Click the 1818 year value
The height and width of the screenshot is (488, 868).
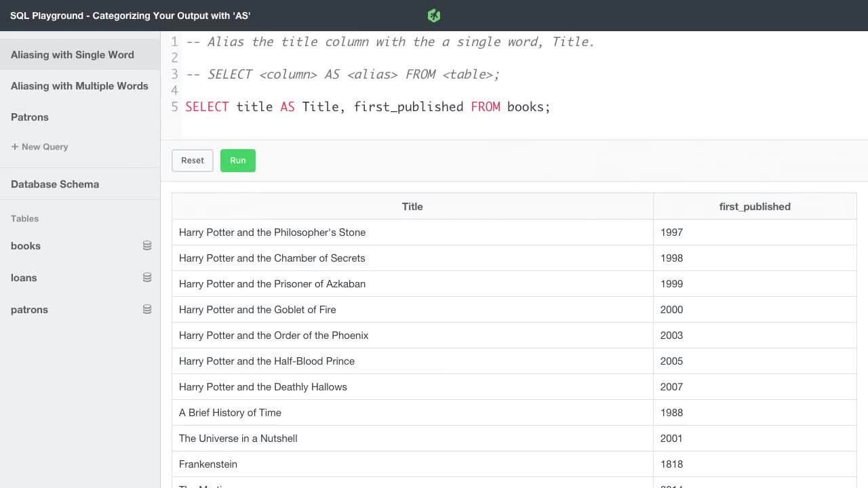coord(671,464)
